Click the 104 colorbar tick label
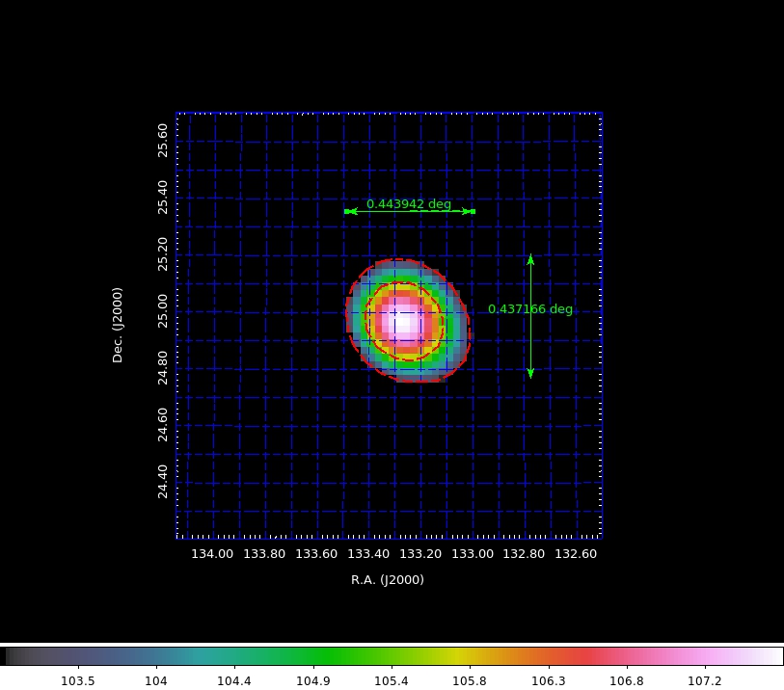Screen dimensions: 784x690 [156, 681]
